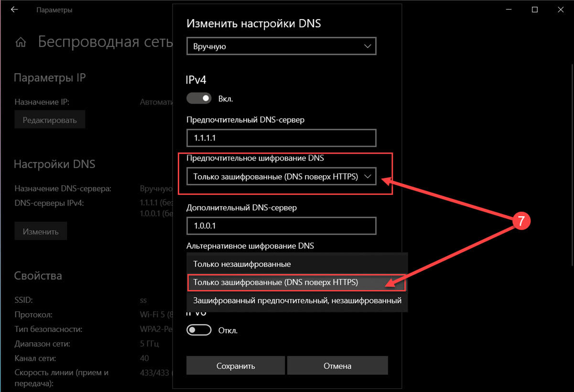The image size is (574, 392).
Task: Enable the IPv6 toggle switch
Action: pos(199,330)
